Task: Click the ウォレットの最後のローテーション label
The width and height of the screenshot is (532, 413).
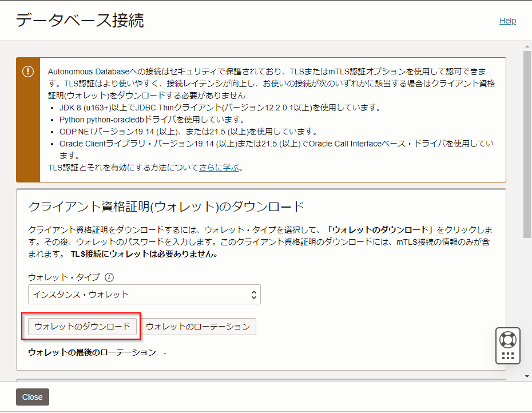Action: coord(92,352)
